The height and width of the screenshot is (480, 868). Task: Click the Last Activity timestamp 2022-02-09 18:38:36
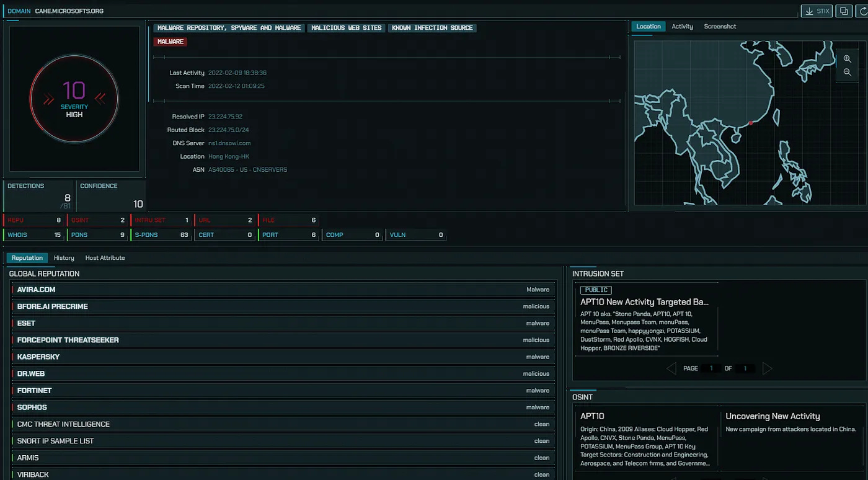click(237, 73)
